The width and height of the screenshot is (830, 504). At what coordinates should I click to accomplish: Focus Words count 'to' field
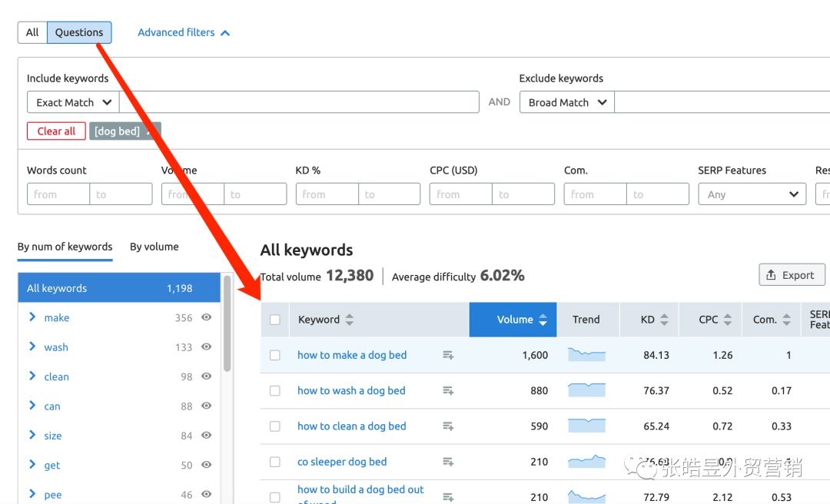tap(121, 194)
